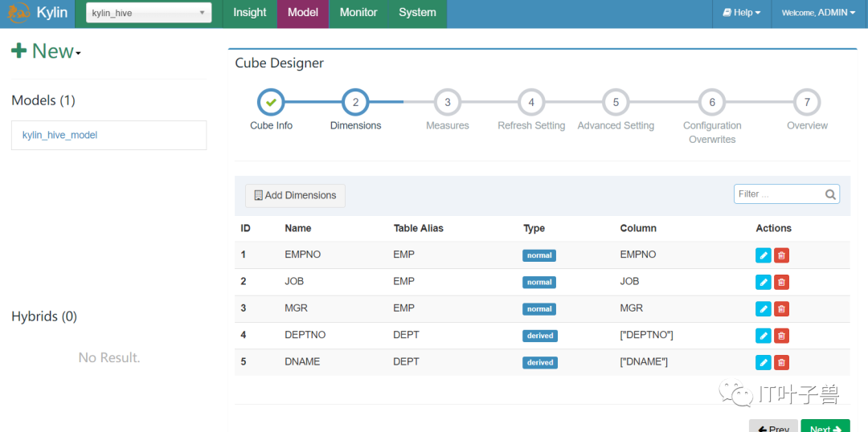Expand the New creation dropdown
This screenshot has height=432, width=868.
(x=47, y=51)
